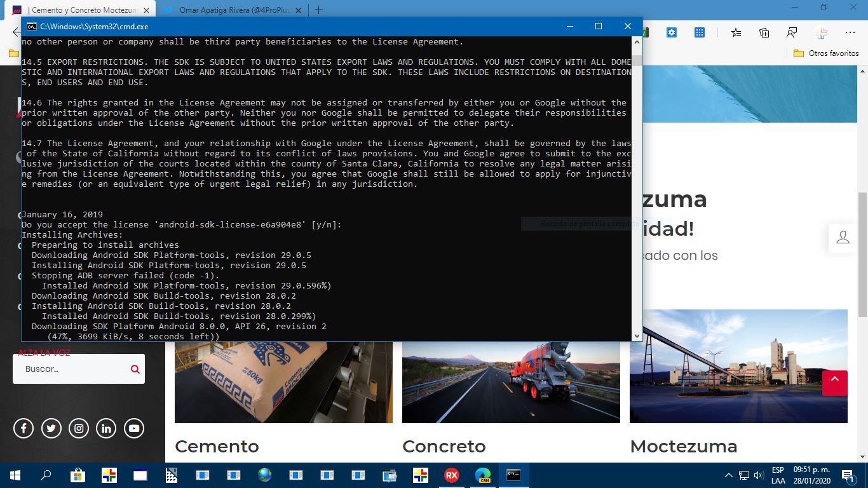This screenshot has width=868, height=488.
Task: Click in the Buscar search field
Action: [x=70, y=369]
